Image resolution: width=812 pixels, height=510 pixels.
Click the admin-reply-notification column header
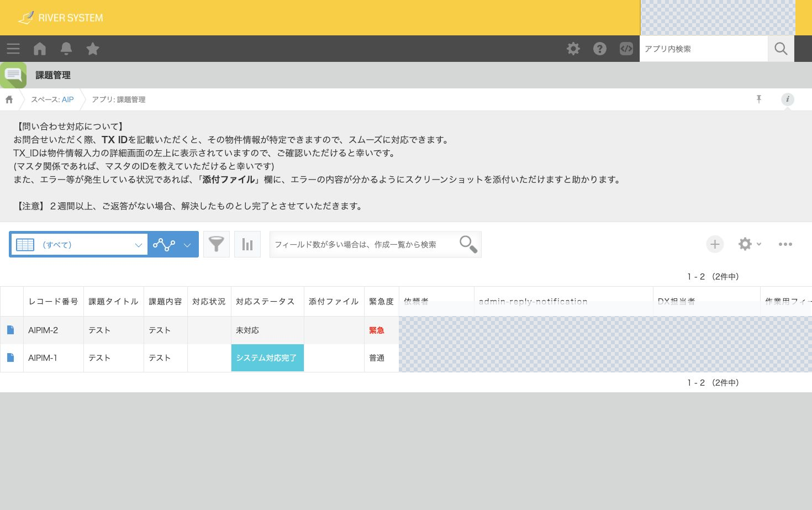tap(563, 302)
